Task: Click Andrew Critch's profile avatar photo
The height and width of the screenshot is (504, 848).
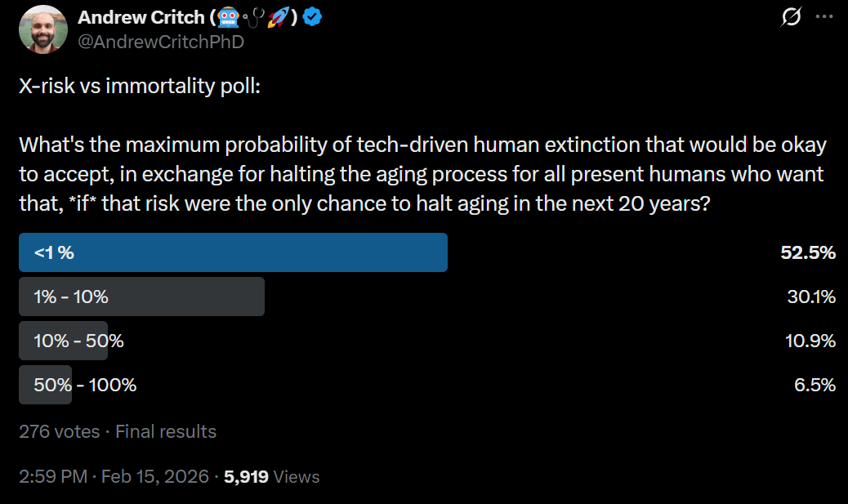Action: [42, 29]
